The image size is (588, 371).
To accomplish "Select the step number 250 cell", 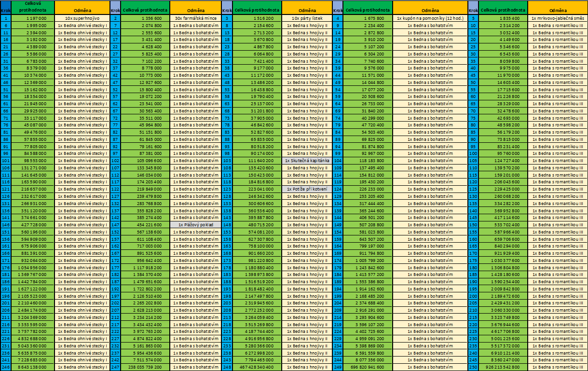I will [x=473, y=368].
